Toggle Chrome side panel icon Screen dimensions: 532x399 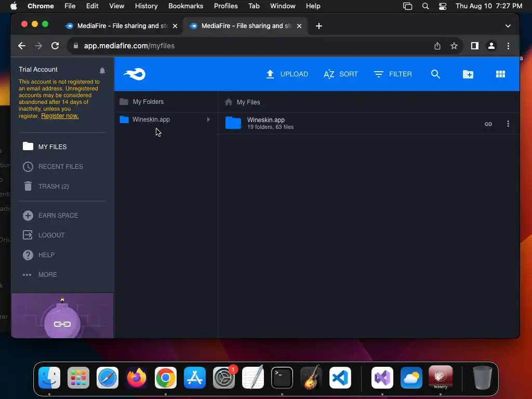pyautogui.click(x=475, y=46)
